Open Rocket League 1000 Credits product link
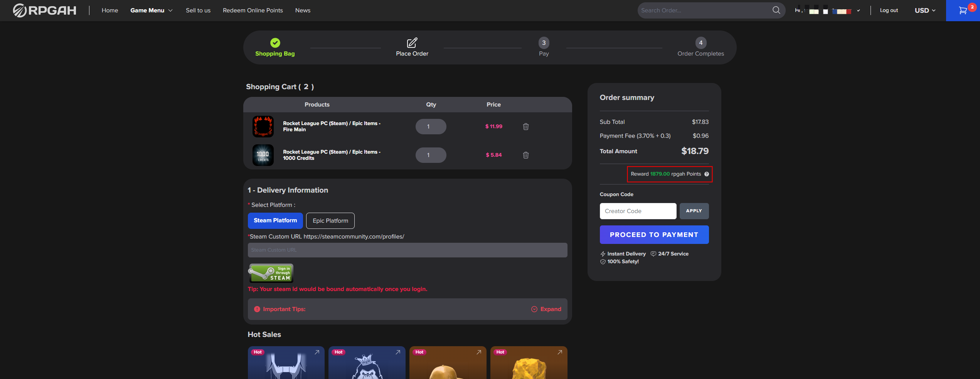The width and height of the screenshot is (980, 379). point(332,155)
